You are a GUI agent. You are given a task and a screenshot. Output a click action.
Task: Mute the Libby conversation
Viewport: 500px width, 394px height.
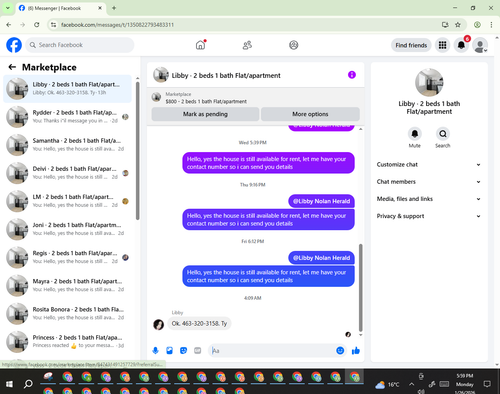(x=414, y=134)
